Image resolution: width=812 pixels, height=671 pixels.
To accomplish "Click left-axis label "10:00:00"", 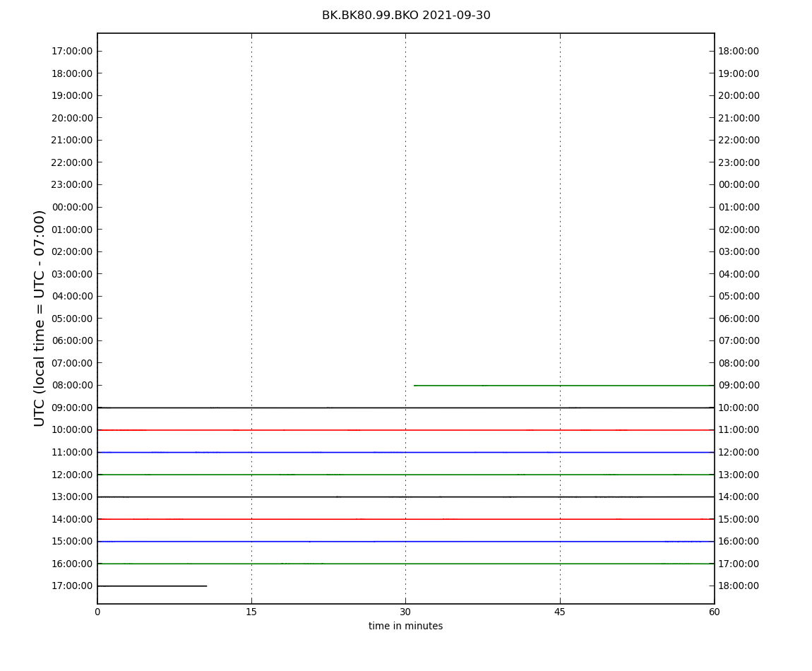I will (x=72, y=430).
